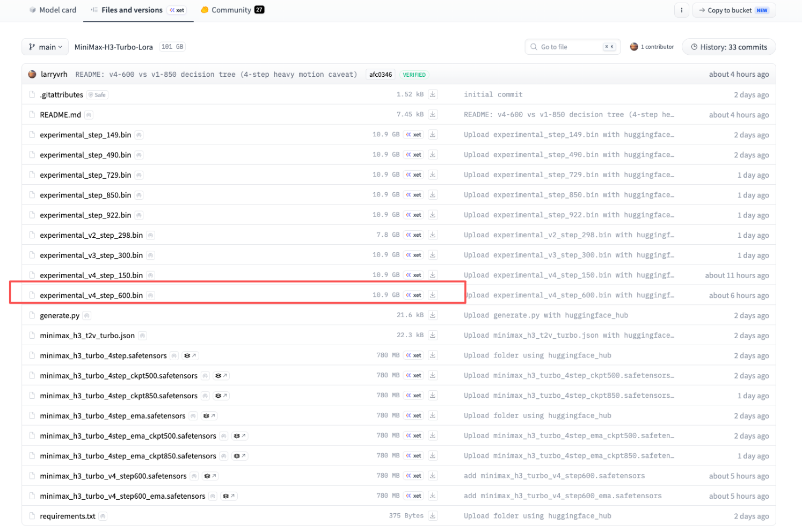
Task: Click 'about 6 hours ago' timestamp
Action: (739, 296)
